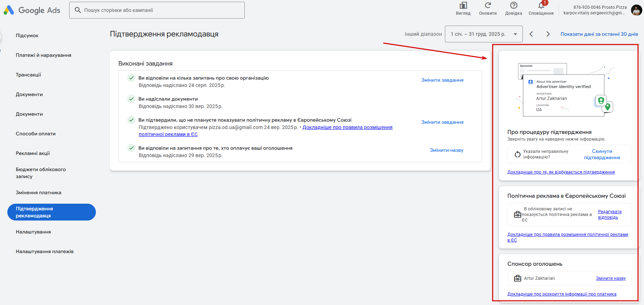Open the Сповіщення notifications bell

(x=541, y=6)
